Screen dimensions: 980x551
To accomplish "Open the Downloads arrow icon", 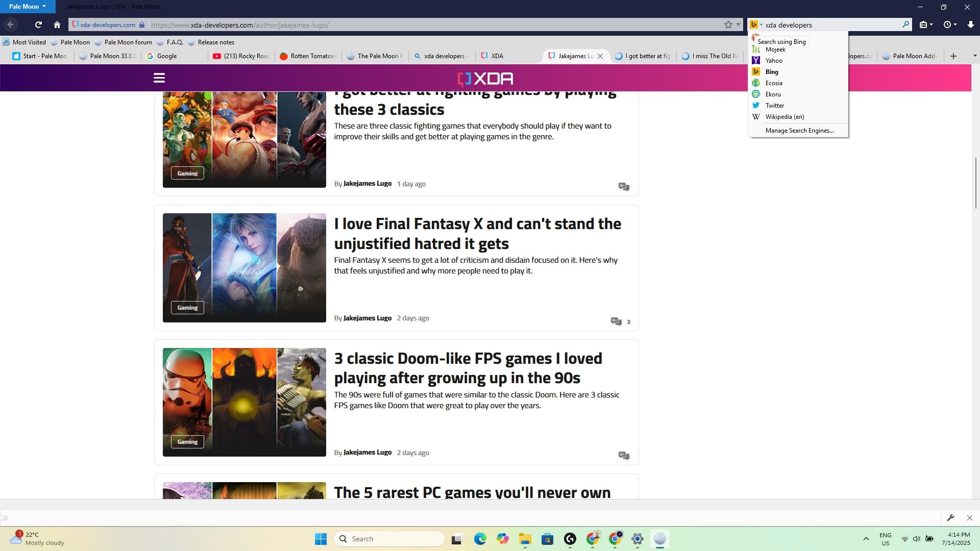I will click(970, 24).
